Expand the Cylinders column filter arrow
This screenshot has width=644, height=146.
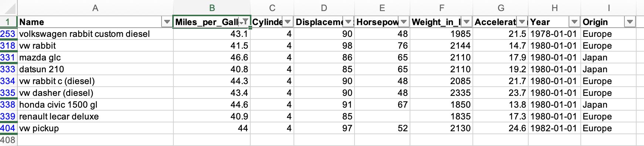pyautogui.click(x=288, y=22)
